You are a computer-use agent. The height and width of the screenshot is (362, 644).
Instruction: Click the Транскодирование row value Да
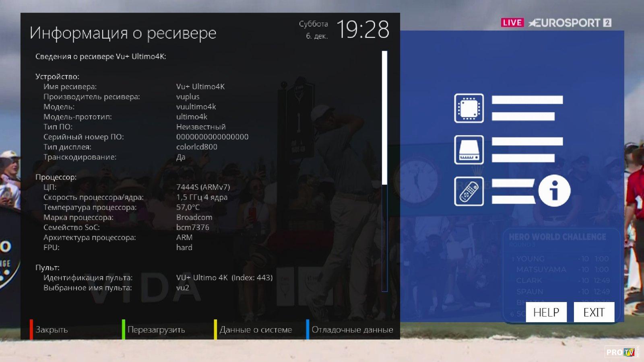pyautogui.click(x=181, y=157)
